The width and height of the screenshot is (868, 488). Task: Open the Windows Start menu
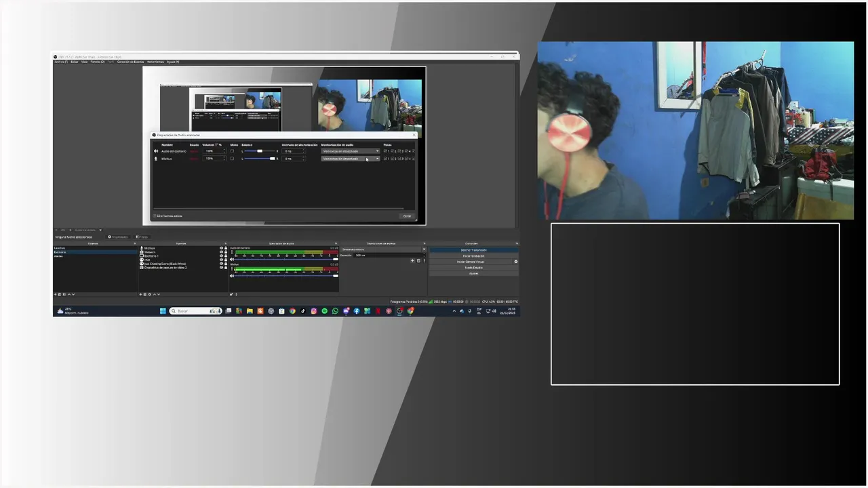(x=163, y=311)
